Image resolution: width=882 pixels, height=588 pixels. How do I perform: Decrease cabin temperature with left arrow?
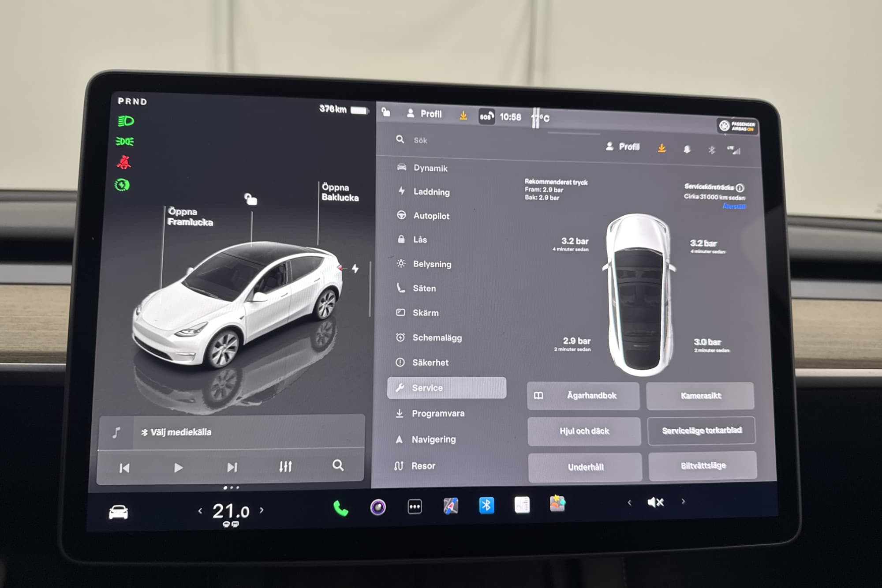pyautogui.click(x=200, y=511)
